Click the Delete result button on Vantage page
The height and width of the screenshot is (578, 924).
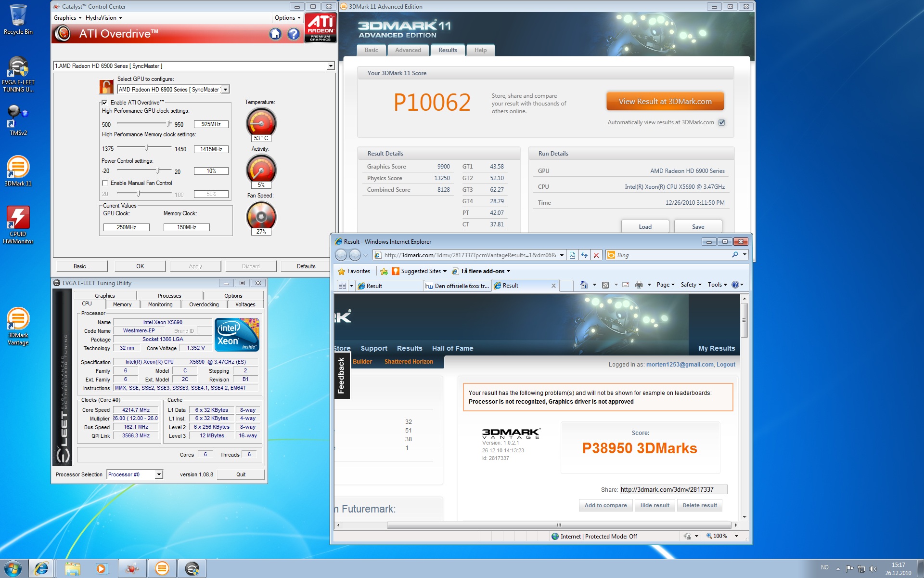(699, 505)
